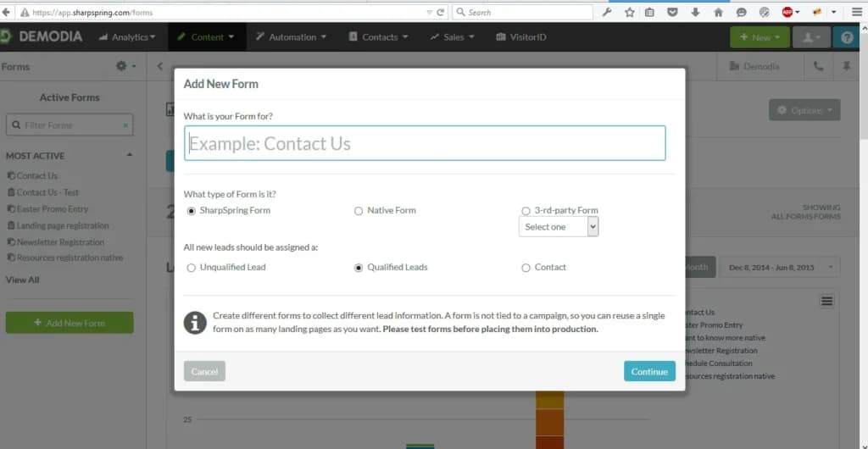
Task: Click the Filter Forms search field
Action: 70,125
